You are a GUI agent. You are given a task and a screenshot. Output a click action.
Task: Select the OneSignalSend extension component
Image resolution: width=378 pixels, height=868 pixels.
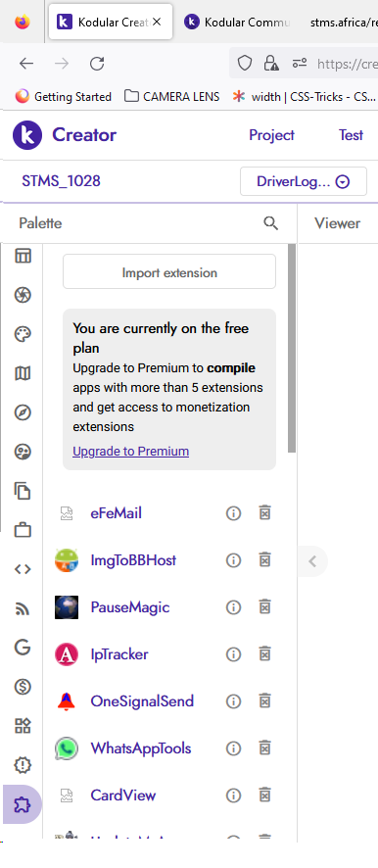click(x=142, y=701)
